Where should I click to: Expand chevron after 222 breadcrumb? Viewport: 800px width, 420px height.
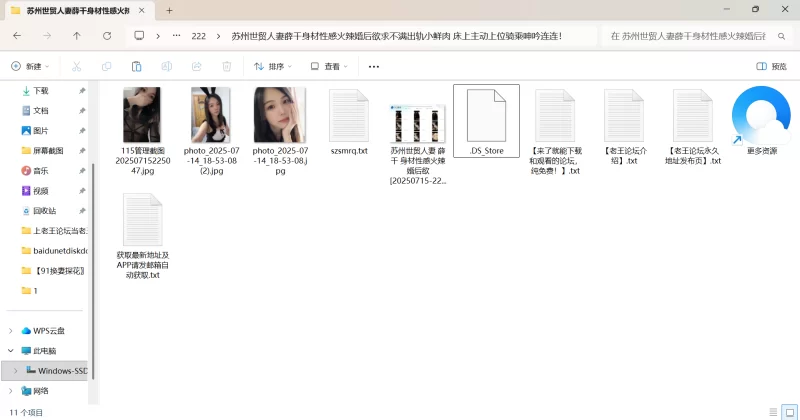[x=218, y=36]
